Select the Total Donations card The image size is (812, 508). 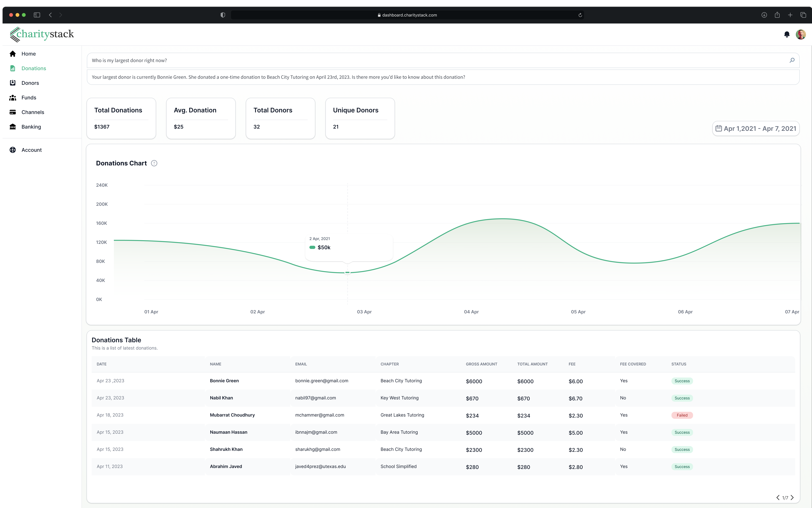tap(121, 118)
